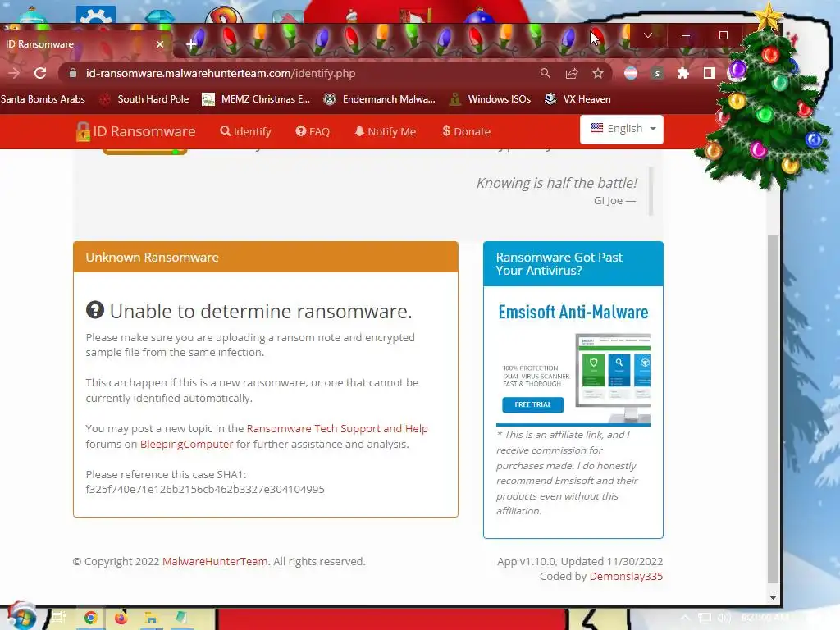Open Chrome from the taskbar

coord(90,619)
